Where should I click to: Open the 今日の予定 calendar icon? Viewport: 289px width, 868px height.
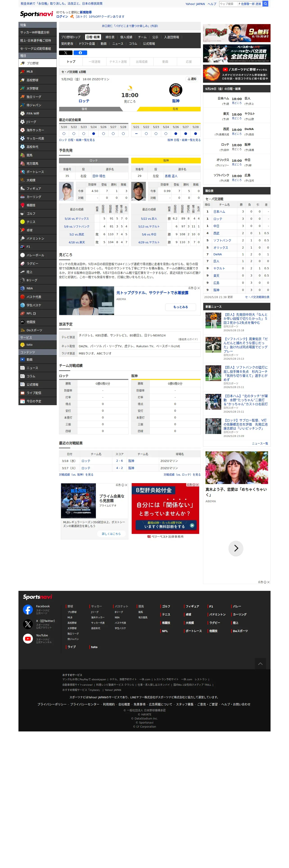[x=23, y=401]
